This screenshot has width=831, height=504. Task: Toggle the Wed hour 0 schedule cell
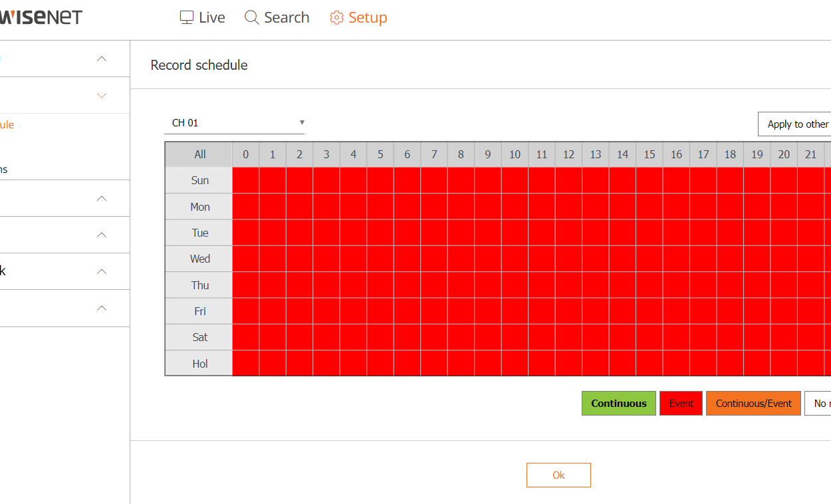(246, 259)
